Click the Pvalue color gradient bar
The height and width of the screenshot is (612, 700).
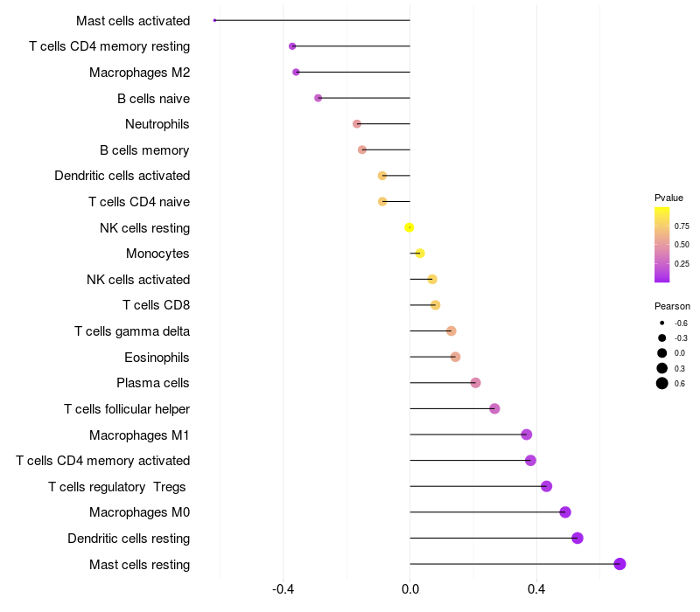pos(662,245)
